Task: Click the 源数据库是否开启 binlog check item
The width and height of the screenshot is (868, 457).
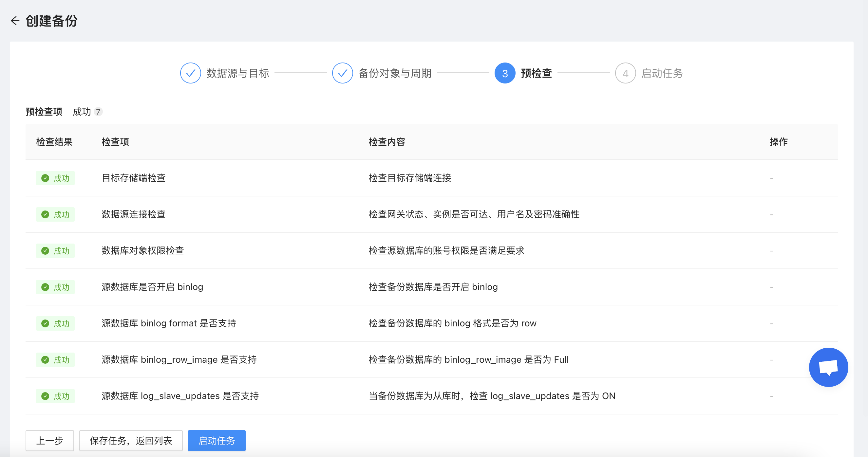Action: [152, 287]
